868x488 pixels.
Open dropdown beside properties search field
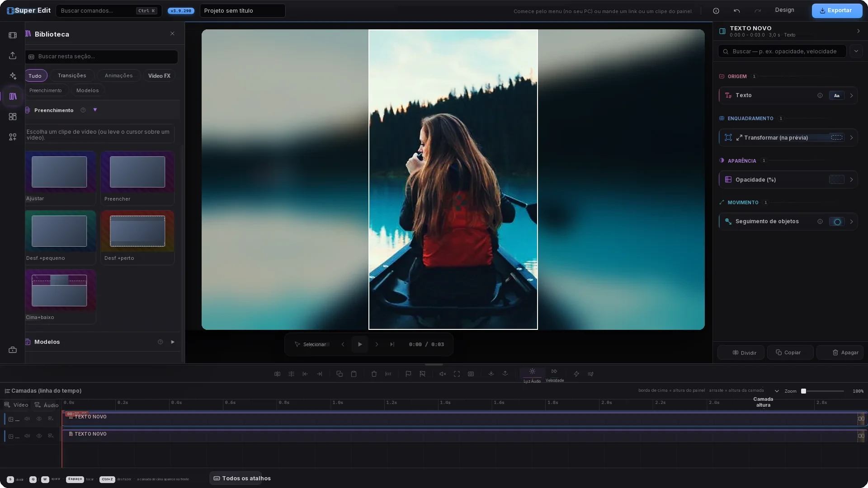coord(856,52)
